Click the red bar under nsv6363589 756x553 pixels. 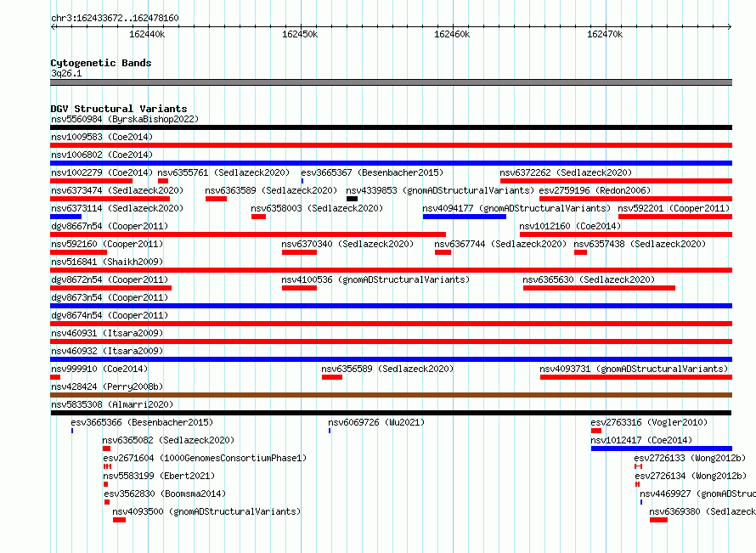216,199
